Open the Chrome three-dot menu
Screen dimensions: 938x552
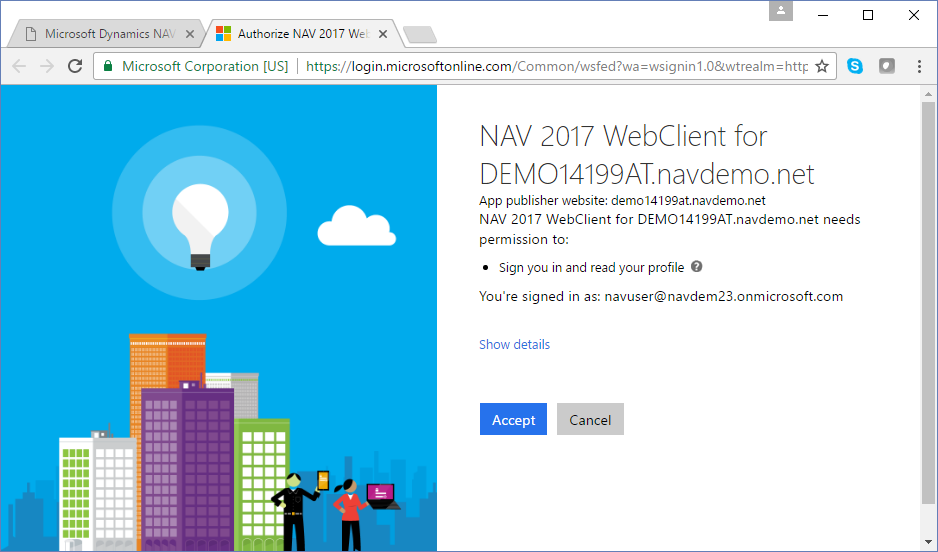(919, 66)
